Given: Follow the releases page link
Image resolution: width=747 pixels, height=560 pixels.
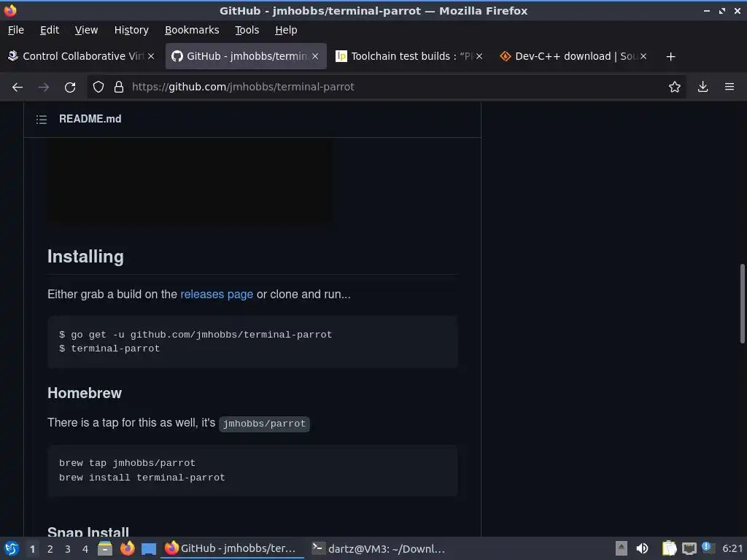Looking at the screenshot, I should pyautogui.click(x=216, y=295).
